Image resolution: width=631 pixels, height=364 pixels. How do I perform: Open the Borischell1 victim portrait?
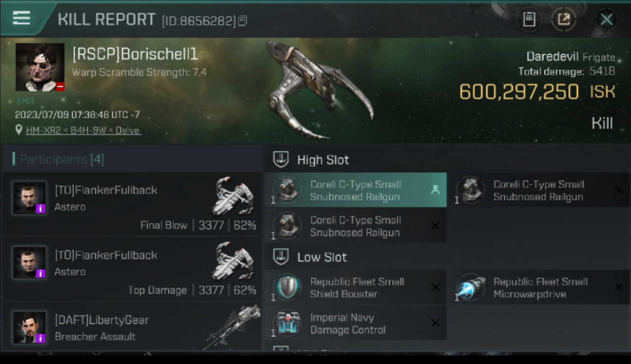click(40, 67)
